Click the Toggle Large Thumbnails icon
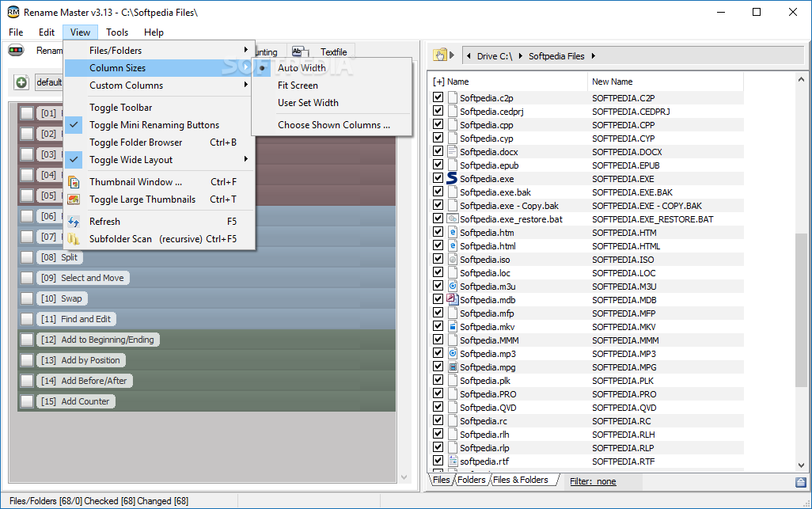The width and height of the screenshot is (812, 509). 74,199
